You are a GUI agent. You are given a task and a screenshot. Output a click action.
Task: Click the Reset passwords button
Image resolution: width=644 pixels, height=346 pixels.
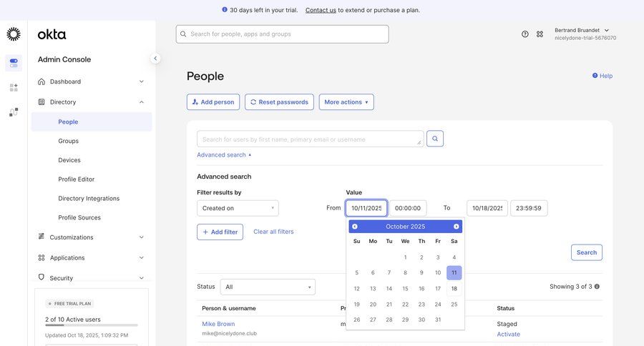click(279, 102)
